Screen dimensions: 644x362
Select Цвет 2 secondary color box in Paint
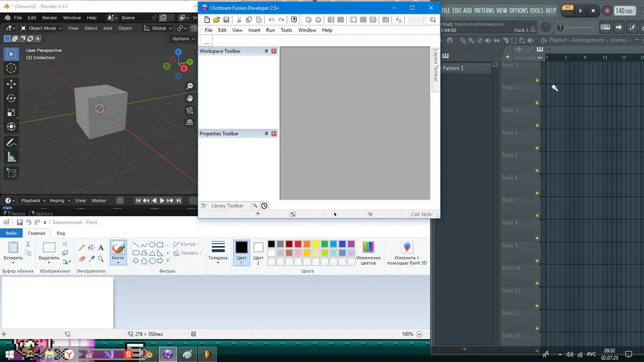[x=258, y=253]
